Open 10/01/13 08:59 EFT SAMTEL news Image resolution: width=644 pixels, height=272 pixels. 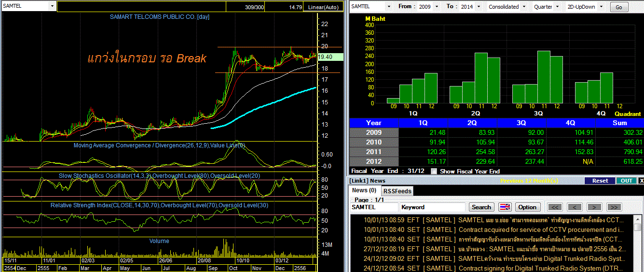click(x=492, y=220)
